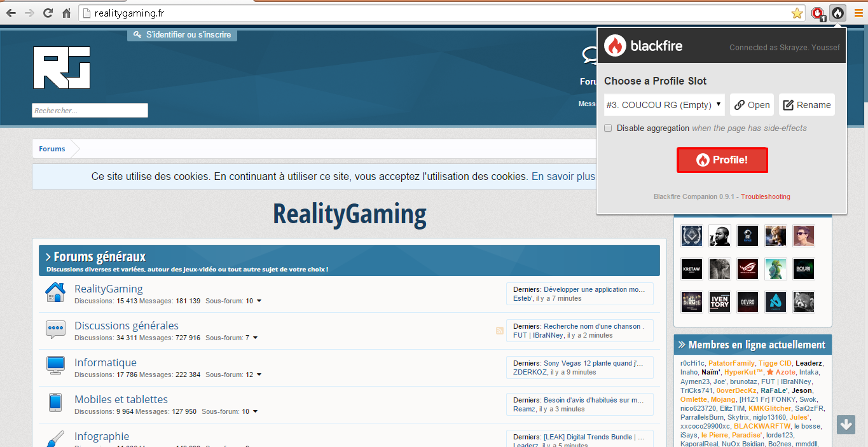Open the DEVRO member avatar
868x447 pixels.
748,302
